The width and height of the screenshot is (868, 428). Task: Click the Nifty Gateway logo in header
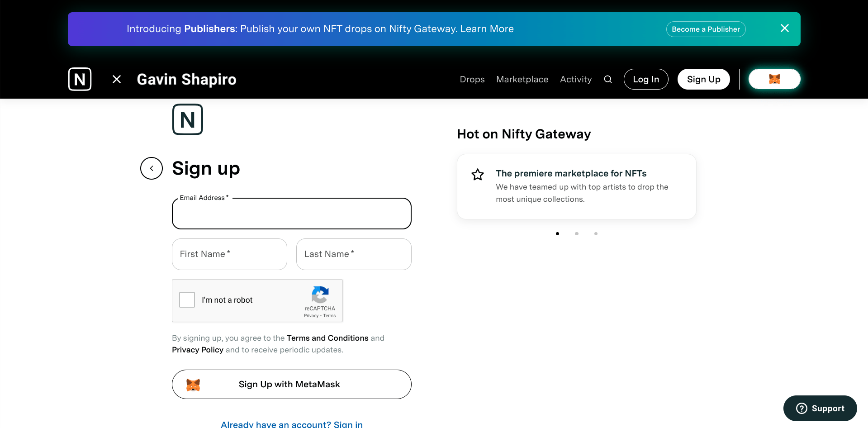click(80, 79)
